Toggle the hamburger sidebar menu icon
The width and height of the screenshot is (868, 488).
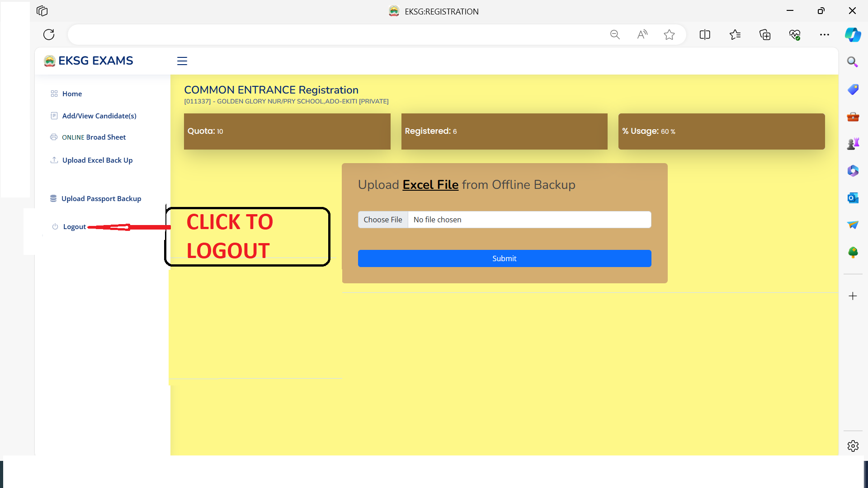182,61
